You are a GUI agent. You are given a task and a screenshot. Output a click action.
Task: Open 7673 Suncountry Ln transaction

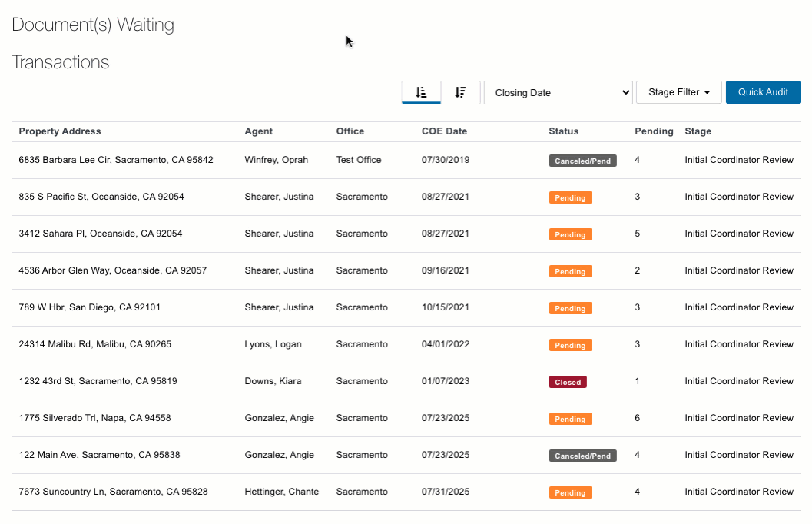click(x=113, y=492)
